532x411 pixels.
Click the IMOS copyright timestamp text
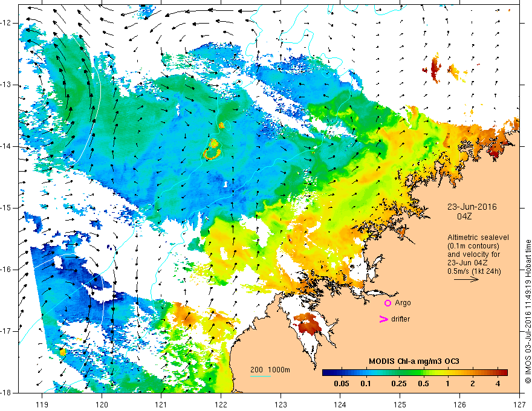point(528,311)
